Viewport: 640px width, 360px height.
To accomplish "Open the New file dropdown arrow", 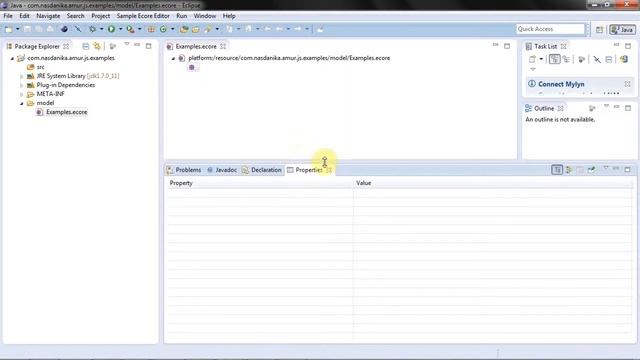I will (18, 29).
